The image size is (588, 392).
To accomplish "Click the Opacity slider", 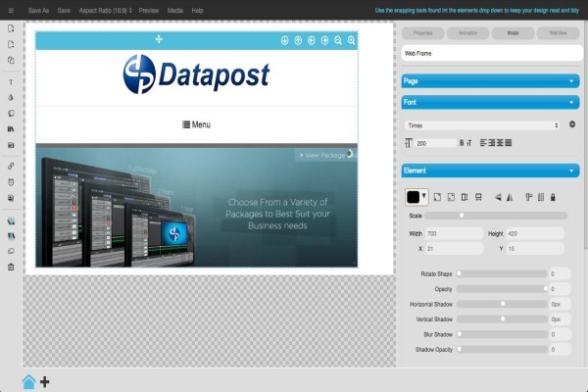I will (x=502, y=289).
